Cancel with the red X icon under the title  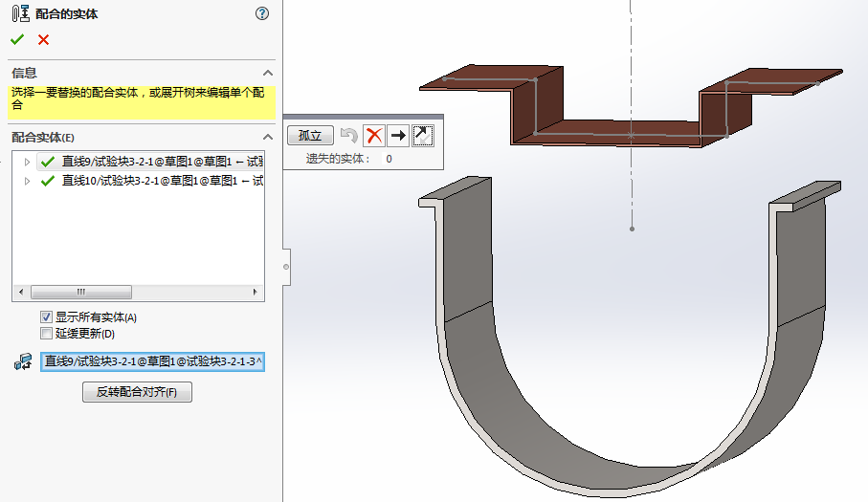[x=43, y=39]
